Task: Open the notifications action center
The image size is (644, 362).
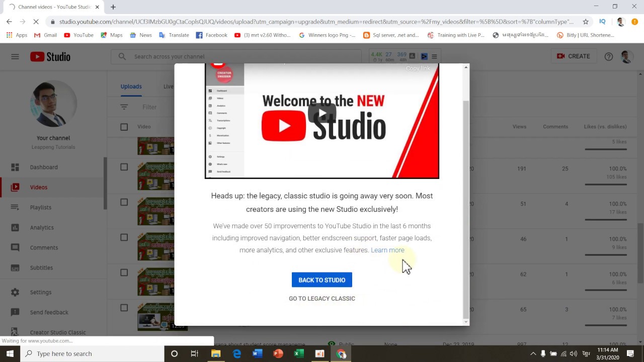Action: [630, 353]
